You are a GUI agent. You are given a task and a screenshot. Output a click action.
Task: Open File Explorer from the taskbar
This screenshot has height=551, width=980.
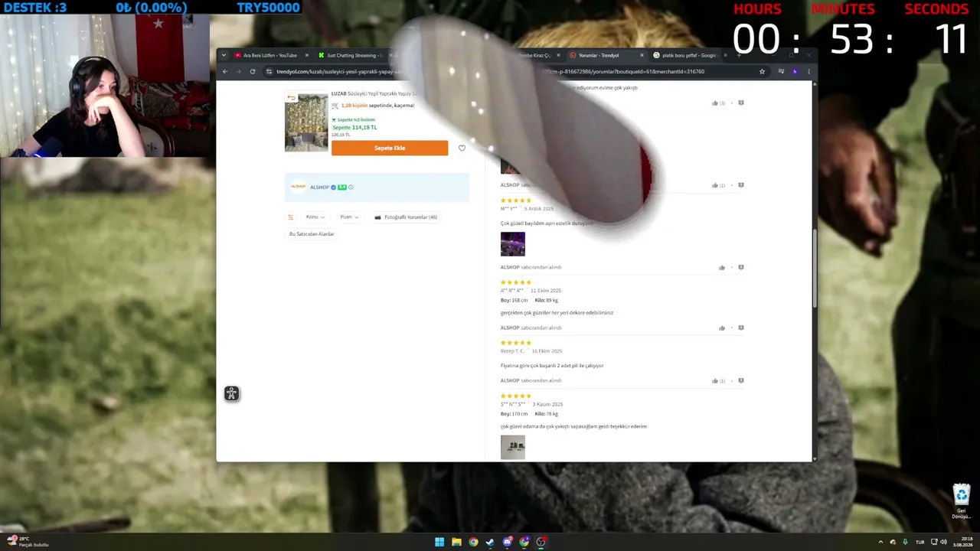(x=456, y=542)
